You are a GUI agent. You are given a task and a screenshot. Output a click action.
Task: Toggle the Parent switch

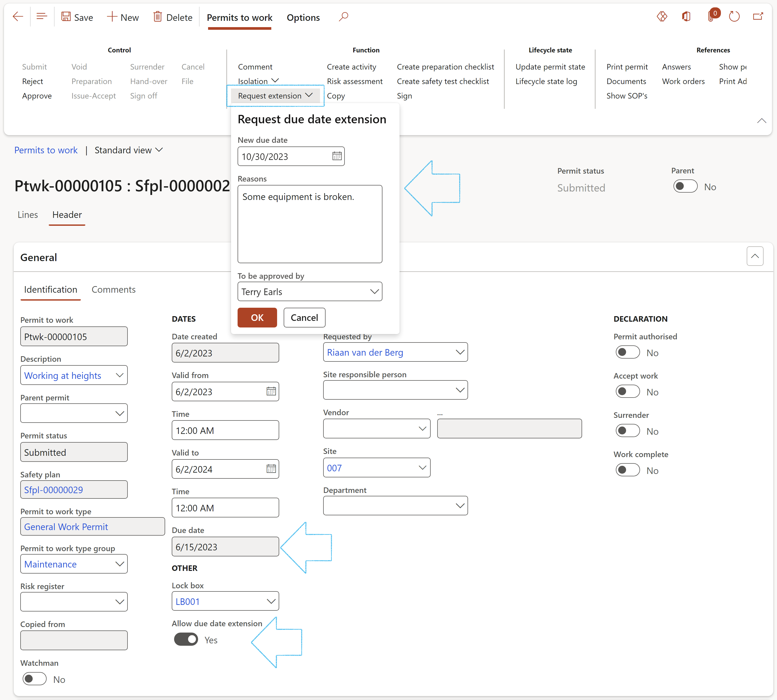click(x=685, y=187)
